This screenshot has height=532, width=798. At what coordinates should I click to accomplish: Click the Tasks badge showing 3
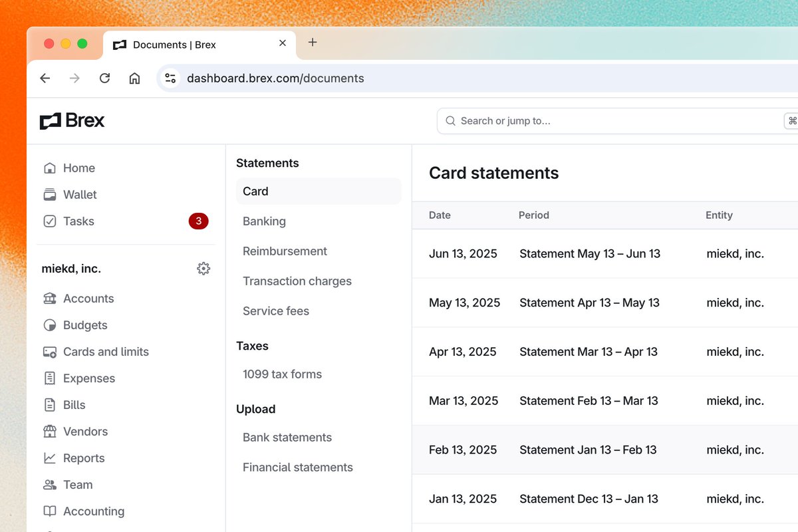[198, 221]
